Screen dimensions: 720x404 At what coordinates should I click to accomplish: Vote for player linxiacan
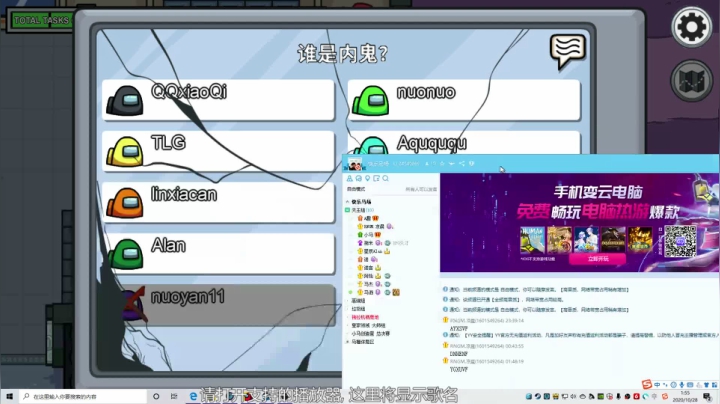tap(218, 203)
